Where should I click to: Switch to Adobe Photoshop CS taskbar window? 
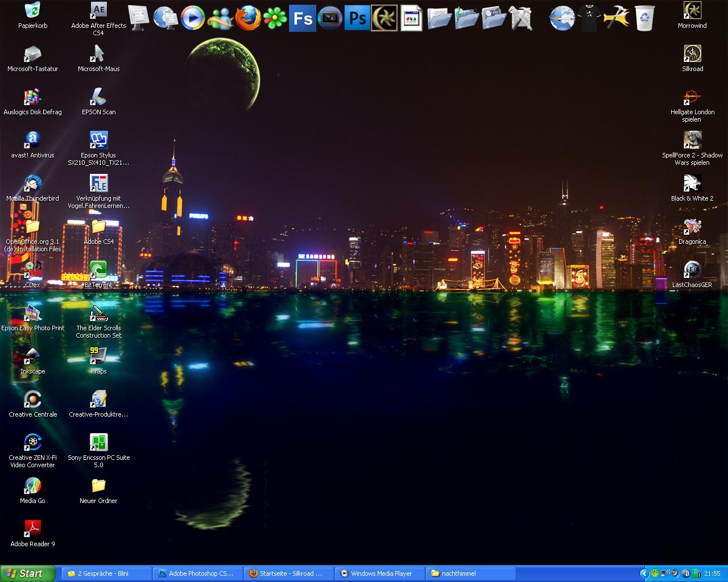tap(197, 573)
